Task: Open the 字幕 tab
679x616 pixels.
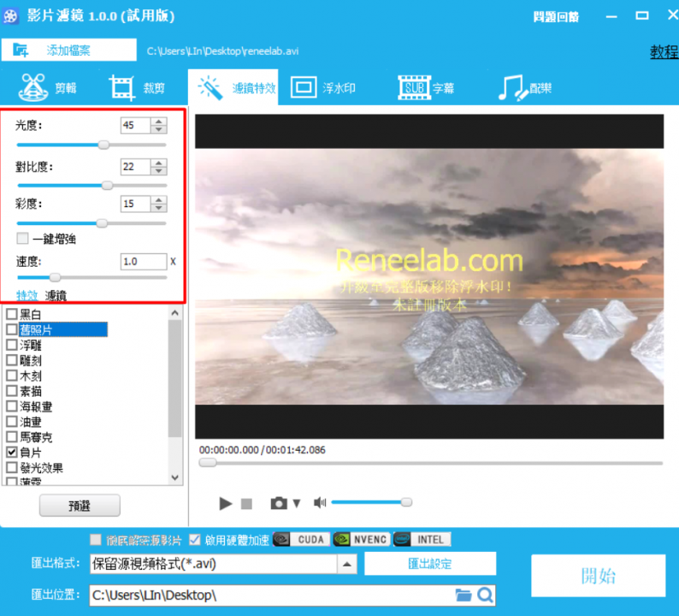Action: [444, 88]
